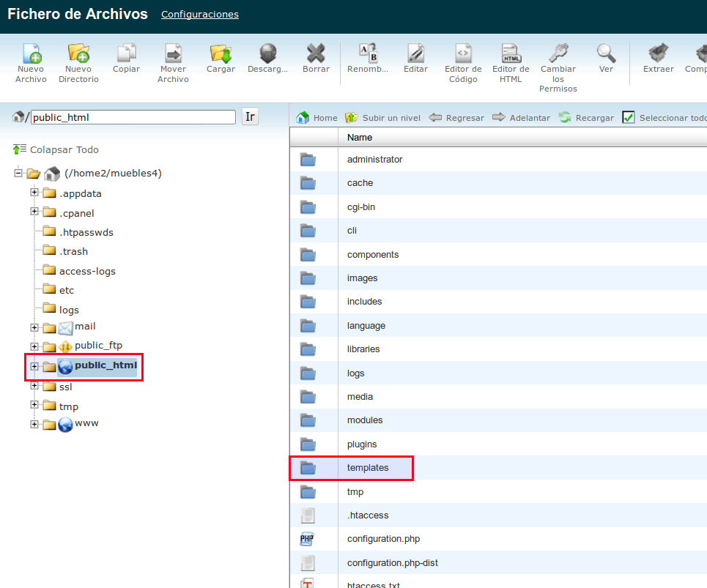Screen dimensions: 707x588
Task: Select tmp in the file list
Action: (355, 492)
